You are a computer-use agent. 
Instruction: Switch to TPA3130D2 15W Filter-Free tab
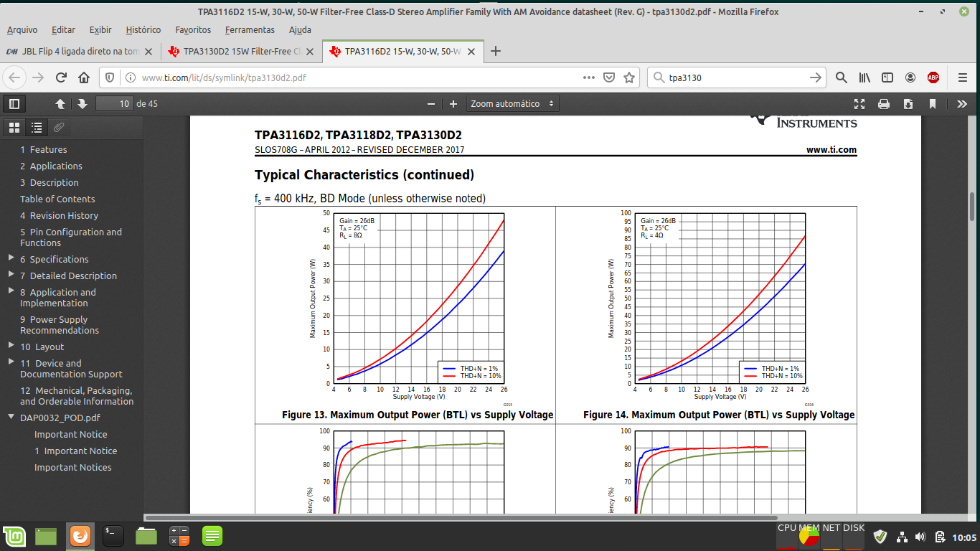[241, 51]
